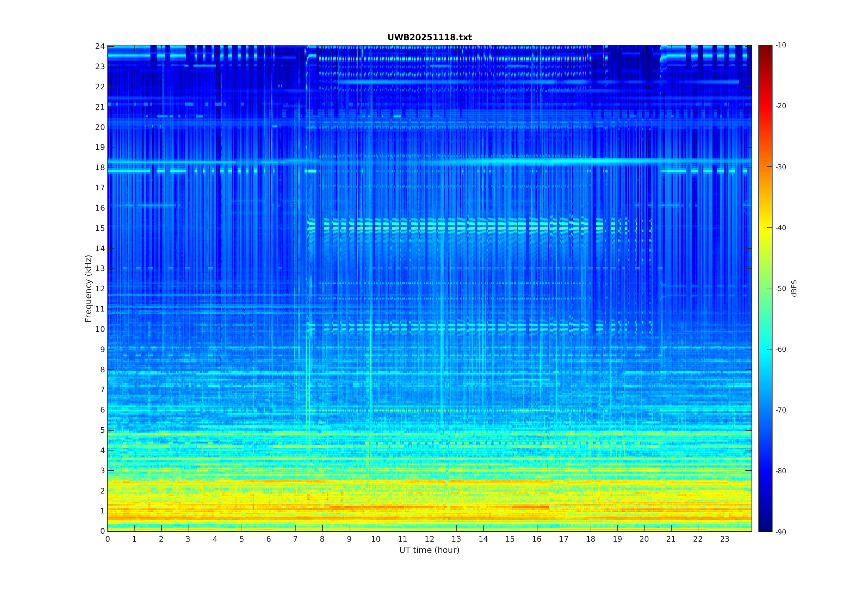Click the 'Frequency (kHz)' axis label
The image size is (868, 597).
tap(88, 288)
